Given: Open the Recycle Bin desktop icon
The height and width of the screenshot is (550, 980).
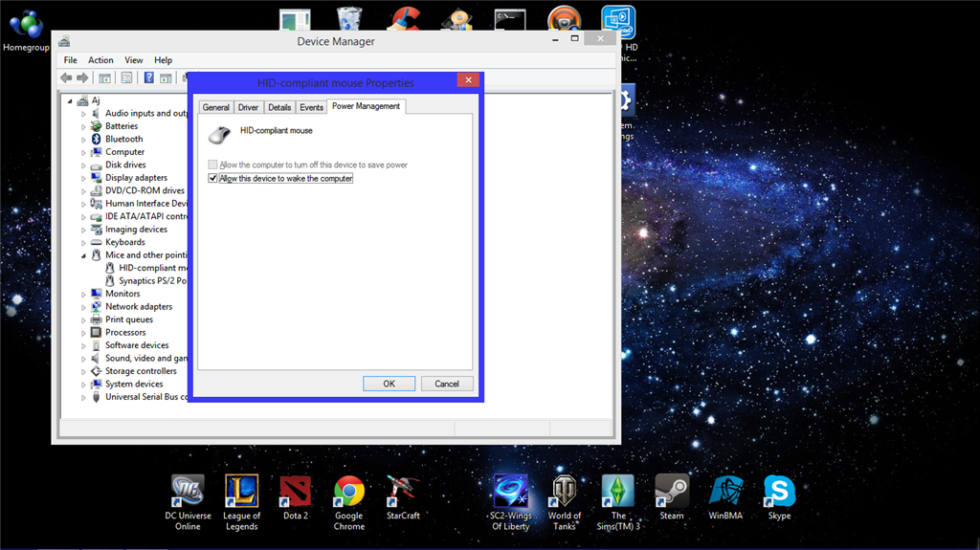Looking at the screenshot, I should pyautogui.click(x=348, y=19).
